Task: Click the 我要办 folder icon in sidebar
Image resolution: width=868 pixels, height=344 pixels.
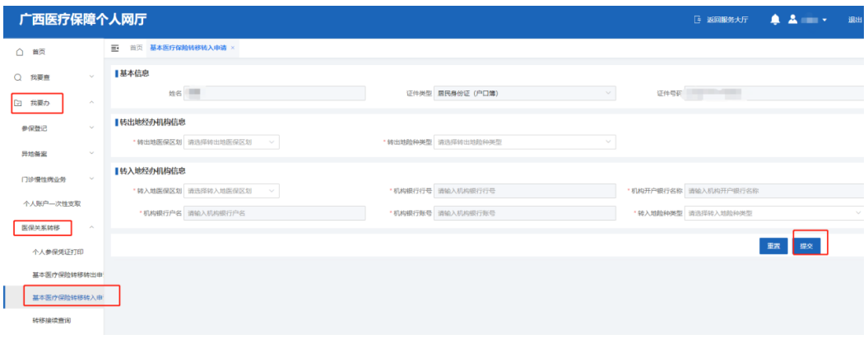Action: tap(18, 103)
